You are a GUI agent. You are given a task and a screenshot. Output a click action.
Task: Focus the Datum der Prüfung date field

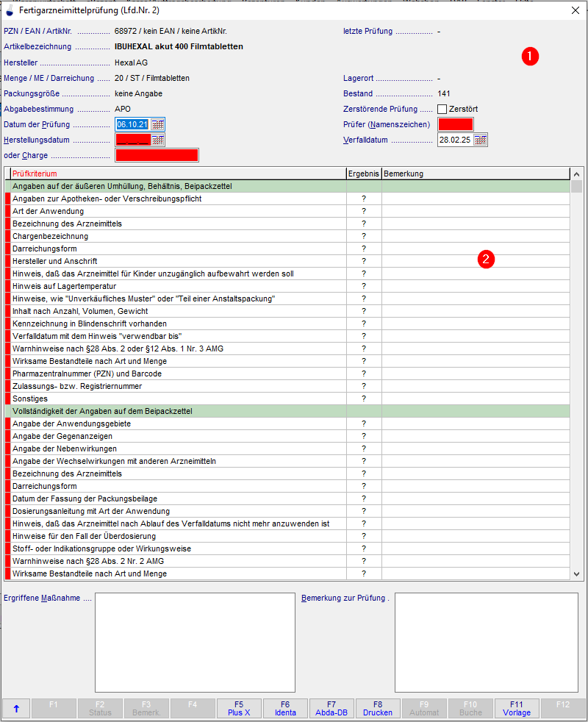(x=132, y=124)
